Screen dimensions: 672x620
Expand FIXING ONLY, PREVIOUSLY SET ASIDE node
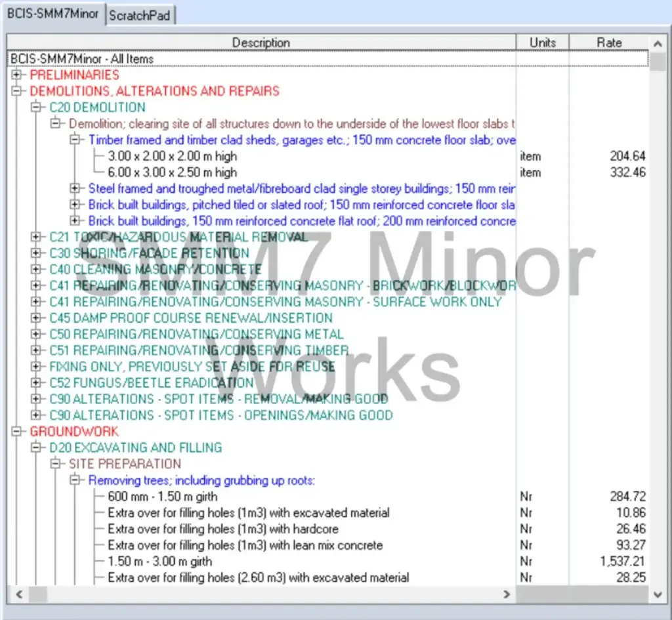(x=36, y=367)
